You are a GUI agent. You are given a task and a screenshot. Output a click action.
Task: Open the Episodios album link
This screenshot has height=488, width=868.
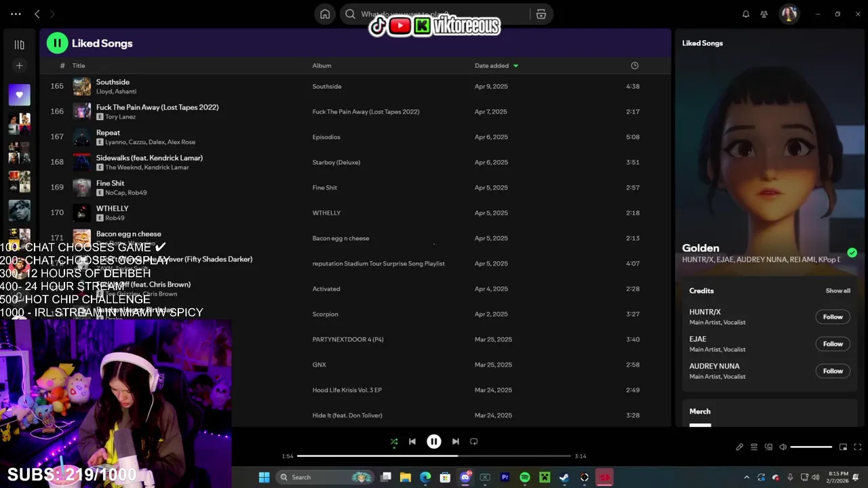tap(326, 137)
